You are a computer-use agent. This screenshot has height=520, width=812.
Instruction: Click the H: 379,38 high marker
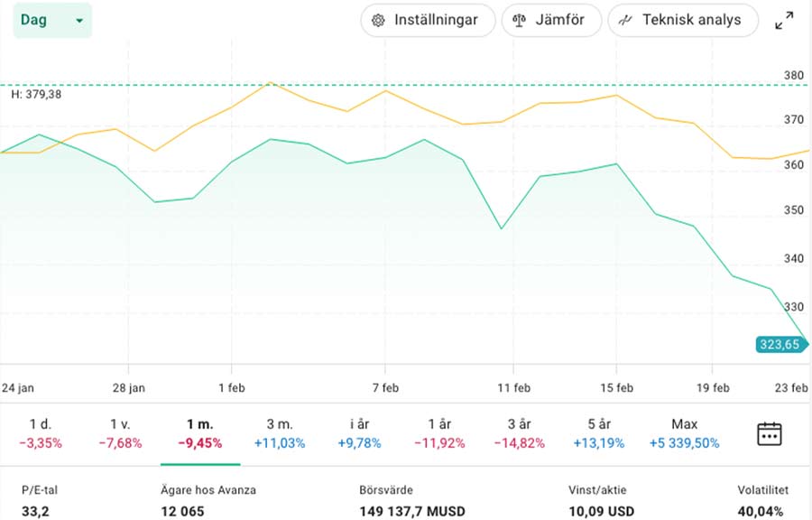coord(36,94)
